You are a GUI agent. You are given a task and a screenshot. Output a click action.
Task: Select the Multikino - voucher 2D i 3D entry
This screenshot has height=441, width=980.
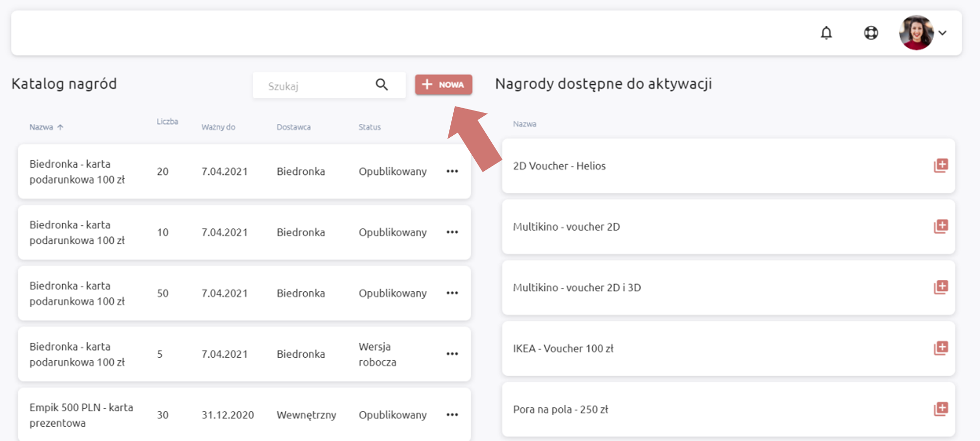tap(577, 288)
